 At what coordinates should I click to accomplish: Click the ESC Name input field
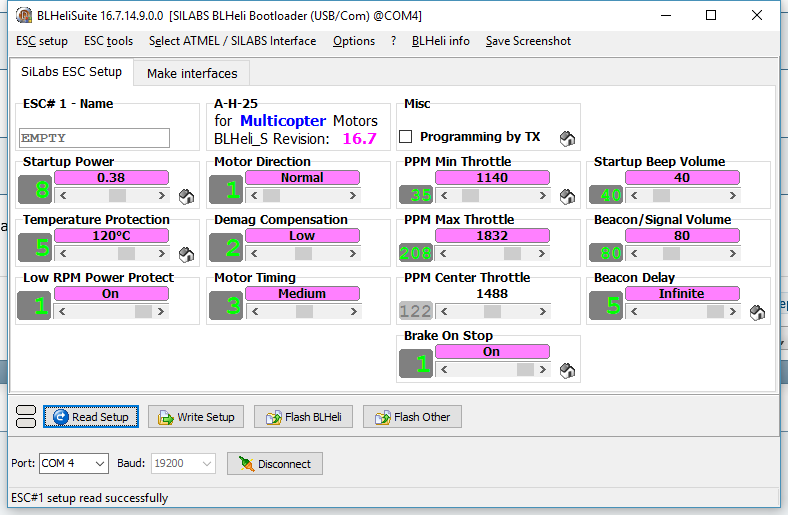[95, 138]
